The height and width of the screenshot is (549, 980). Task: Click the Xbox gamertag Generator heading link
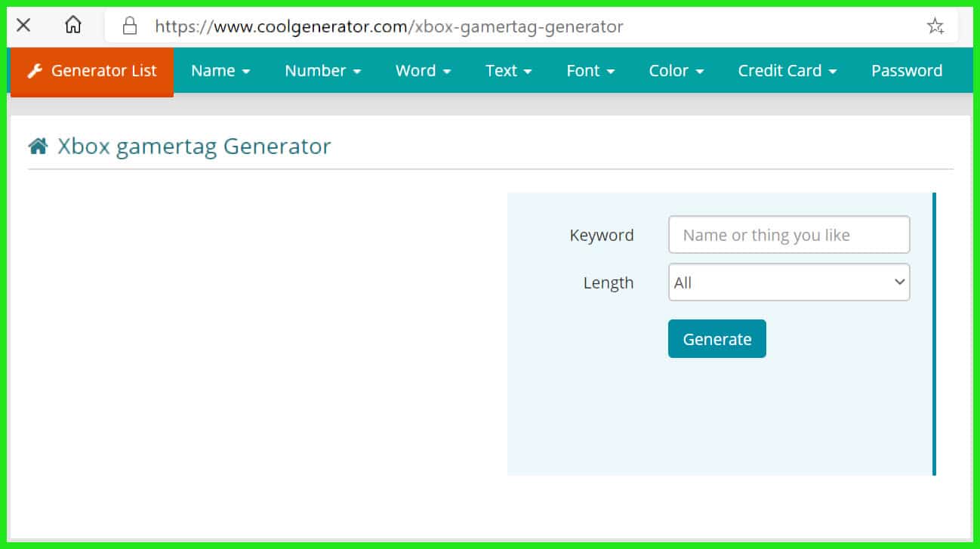point(194,147)
